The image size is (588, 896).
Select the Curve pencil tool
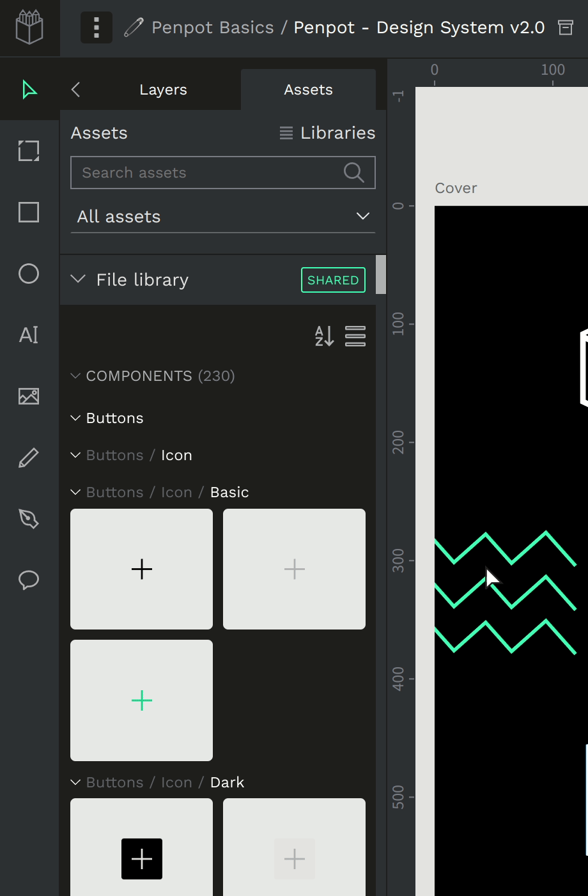[29, 458]
